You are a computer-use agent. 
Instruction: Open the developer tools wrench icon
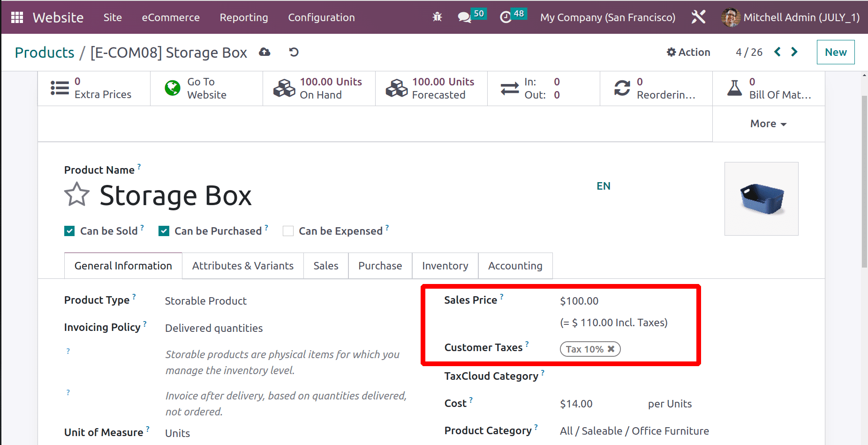coord(698,17)
